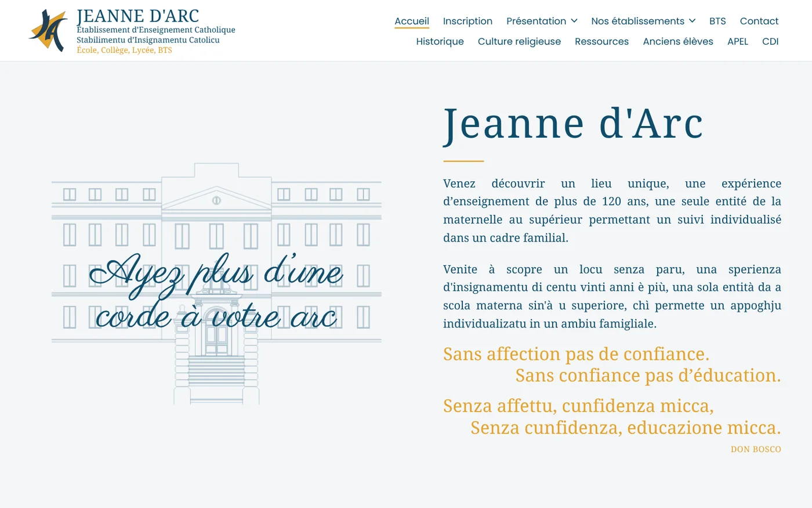
Task: Click the 'Venez découvrir un lieu unique' paragraph
Action: tap(612, 210)
